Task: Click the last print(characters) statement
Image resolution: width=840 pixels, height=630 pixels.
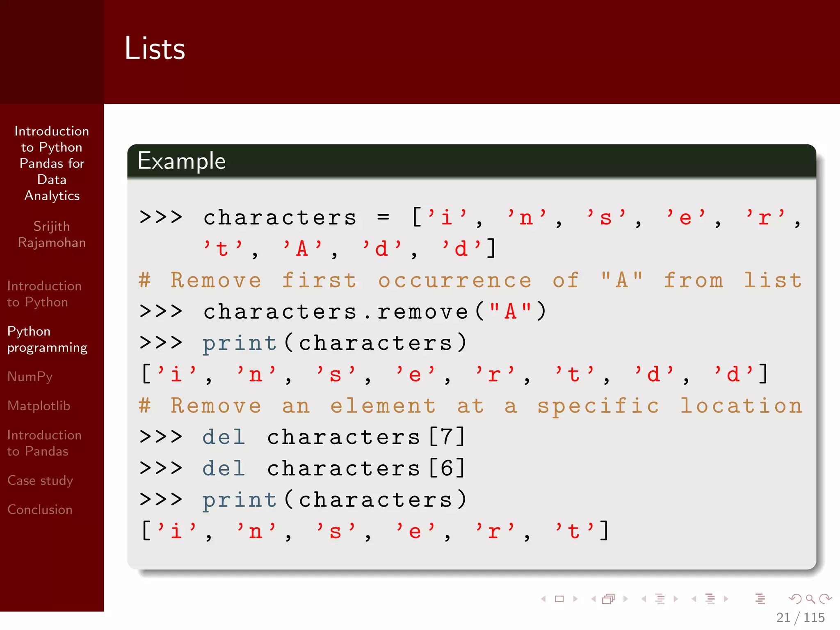Action: click(x=303, y=500)
